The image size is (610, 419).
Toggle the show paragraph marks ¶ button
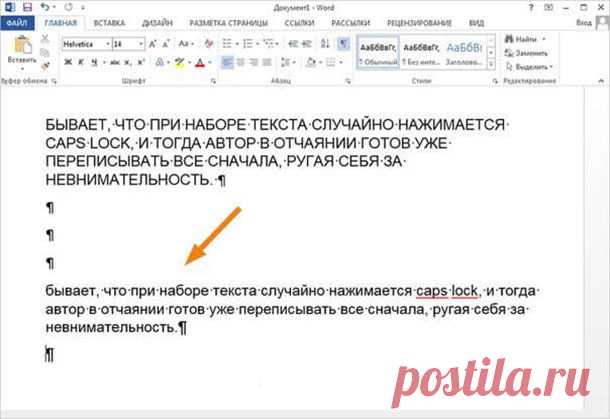(x=343, y=44)
